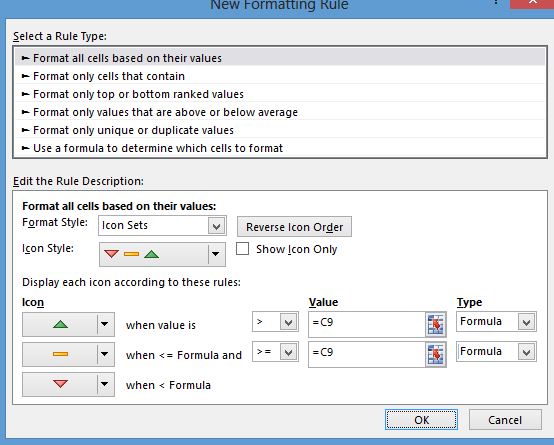Click the first =C9 value input field
Viewport: 554px width, 445px height.
[367, 324]
